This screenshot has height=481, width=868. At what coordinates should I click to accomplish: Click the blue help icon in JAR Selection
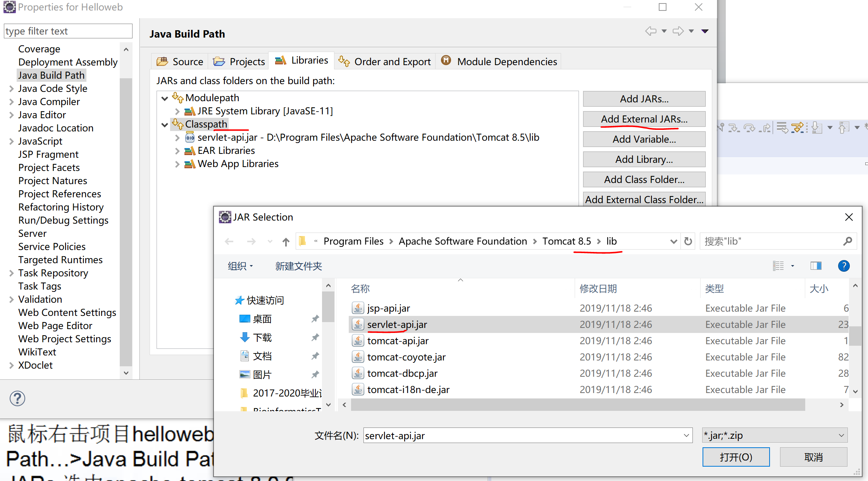click(844, 266)
